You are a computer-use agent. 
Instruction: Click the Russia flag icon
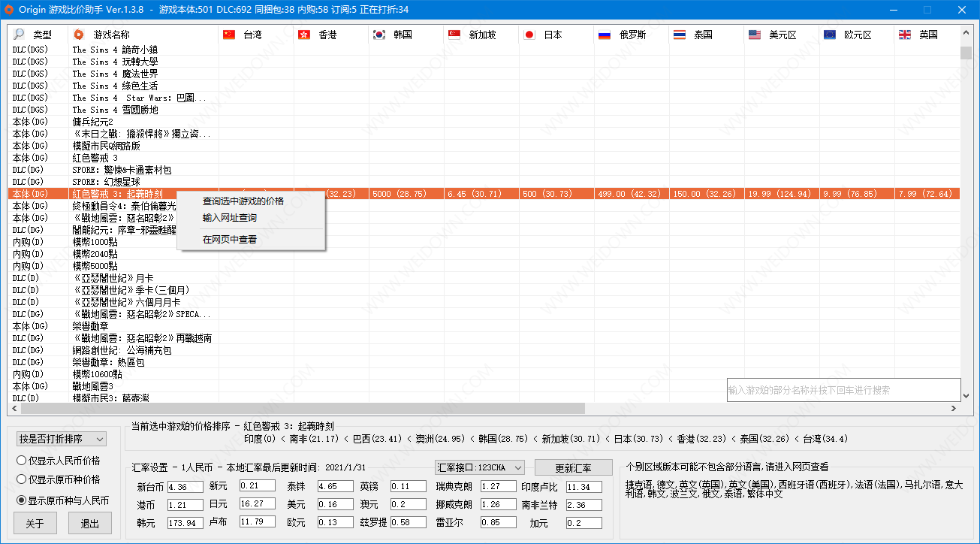(605, 35)
